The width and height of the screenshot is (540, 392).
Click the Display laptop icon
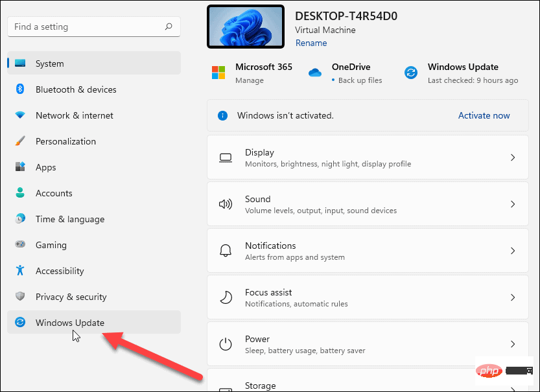[226, 157]
